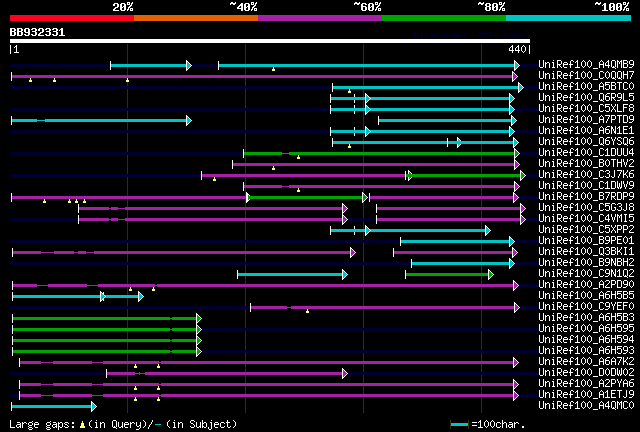Click the 440 end position label
This screenshot has width=640, height=432.
517,49
